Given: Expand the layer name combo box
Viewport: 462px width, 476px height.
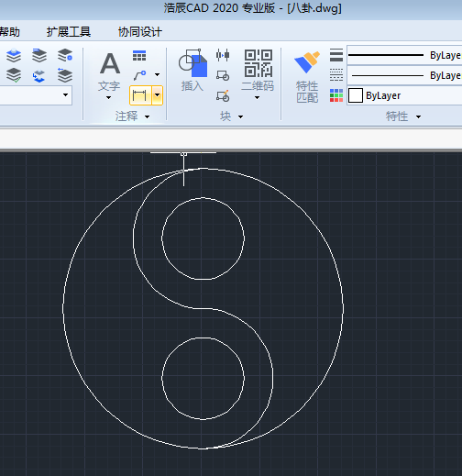Looking at the screenshot, I should pos(65,94).
